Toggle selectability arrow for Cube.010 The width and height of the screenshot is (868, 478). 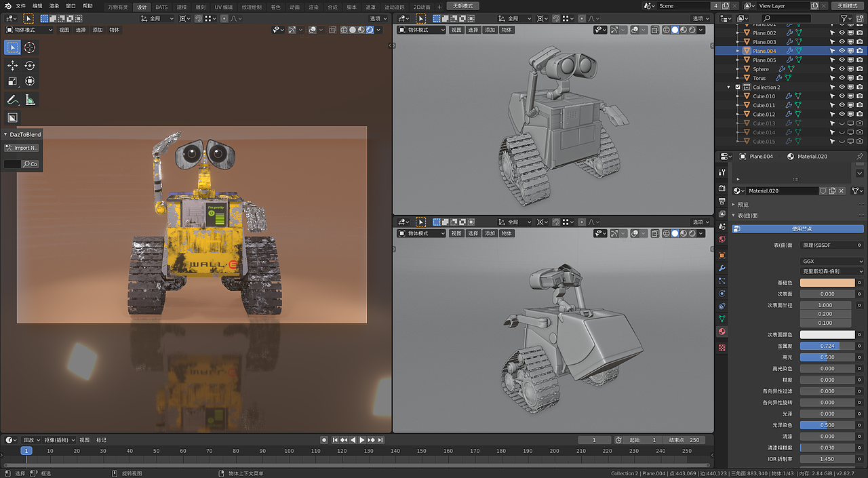833,96
